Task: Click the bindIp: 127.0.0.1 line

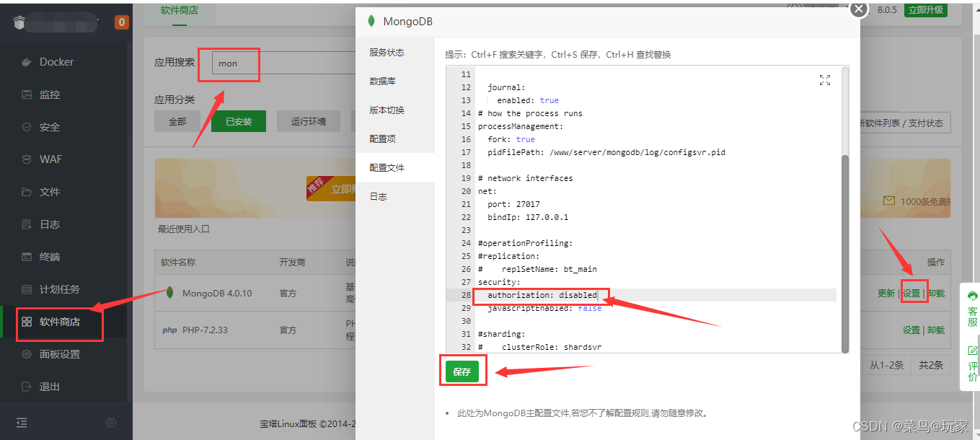Action: pyautogui.click(x=528, y=217)
